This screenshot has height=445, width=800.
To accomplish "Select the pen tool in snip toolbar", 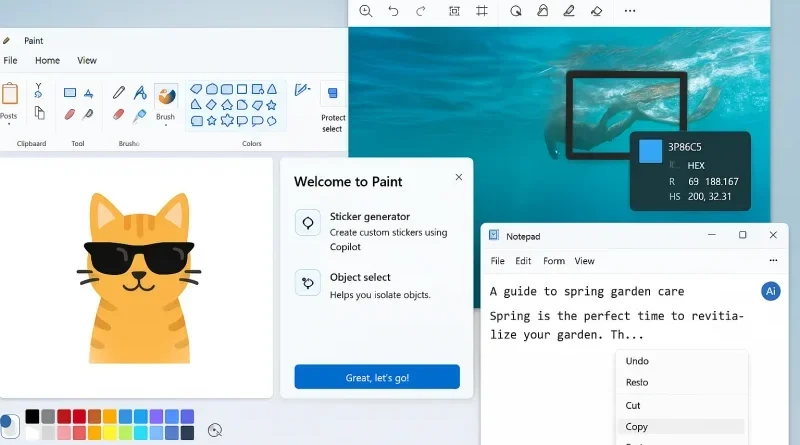I will click(569, 11).
